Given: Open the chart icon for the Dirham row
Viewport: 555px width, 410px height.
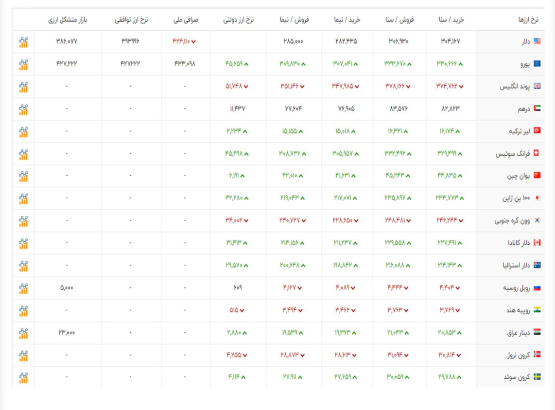Looking at the screenshot, I should tap(23, 109).
